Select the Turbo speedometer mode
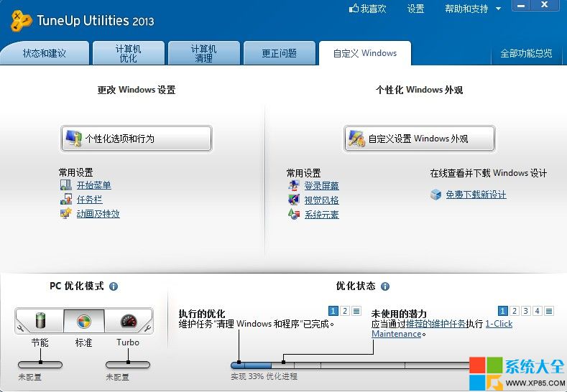 [129, 320]
